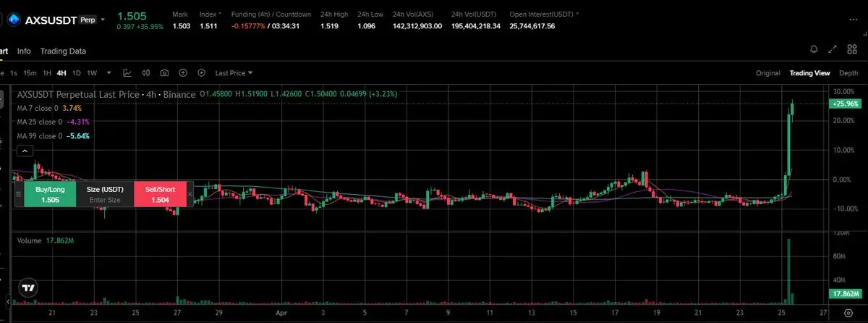The image size is (868, 323).
Task: Click the circled dot toolbar icon
Action: [201, 72]
